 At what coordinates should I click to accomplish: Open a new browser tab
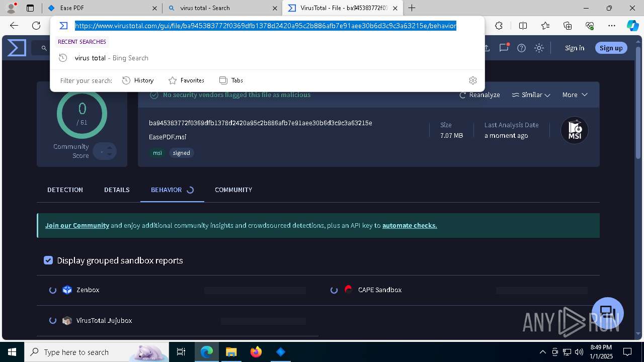(412, 8)
